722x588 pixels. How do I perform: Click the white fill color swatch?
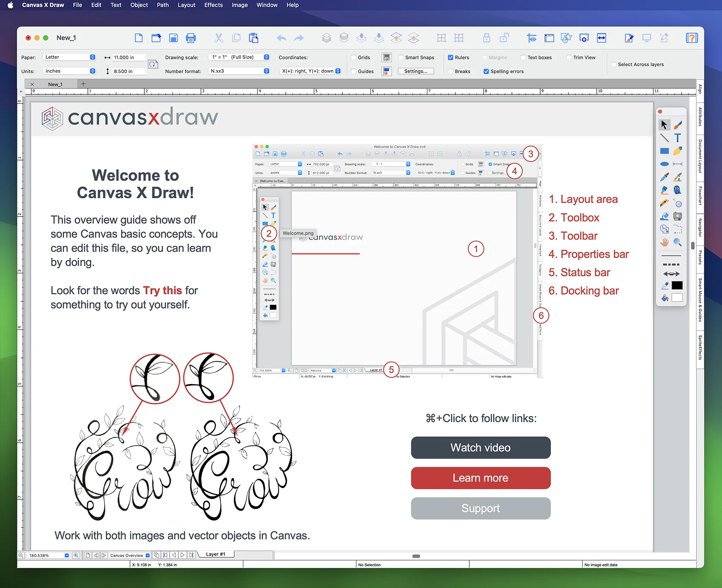pos(677,298)
